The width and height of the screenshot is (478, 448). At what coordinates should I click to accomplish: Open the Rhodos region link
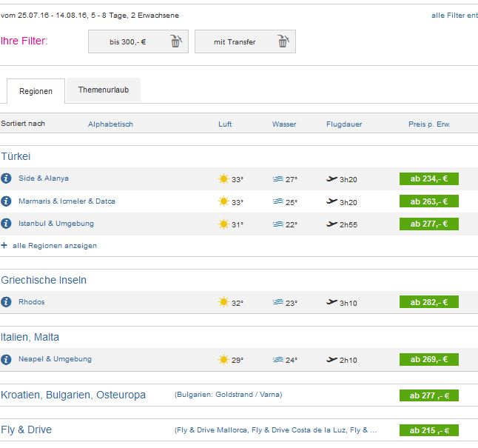[x=31, y=302]
